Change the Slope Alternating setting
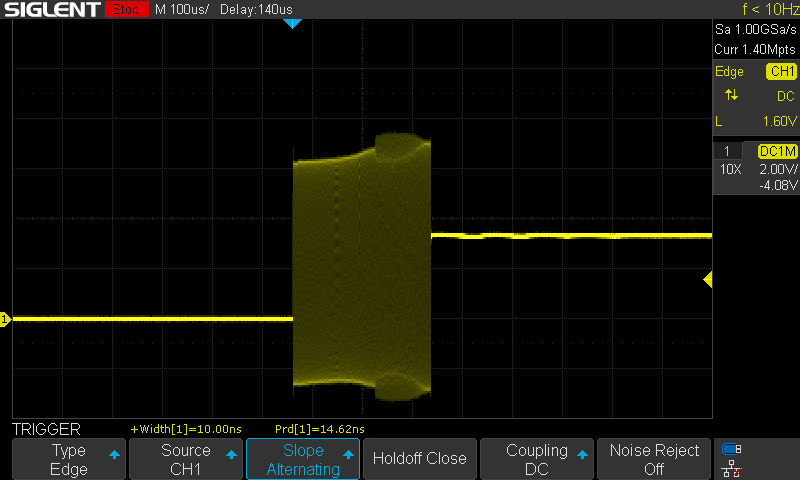The height and width of the screenshot is (480, 800). click(303, 459)
